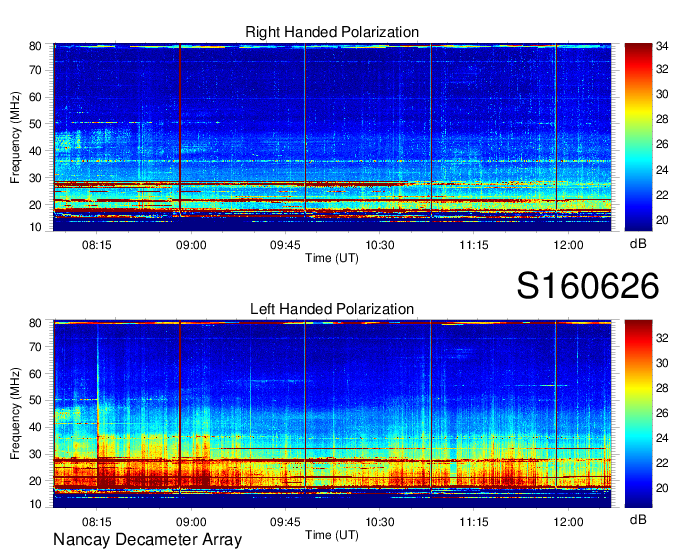Click the 09:00 time tick under Right Handed plot

coord(191,245)
